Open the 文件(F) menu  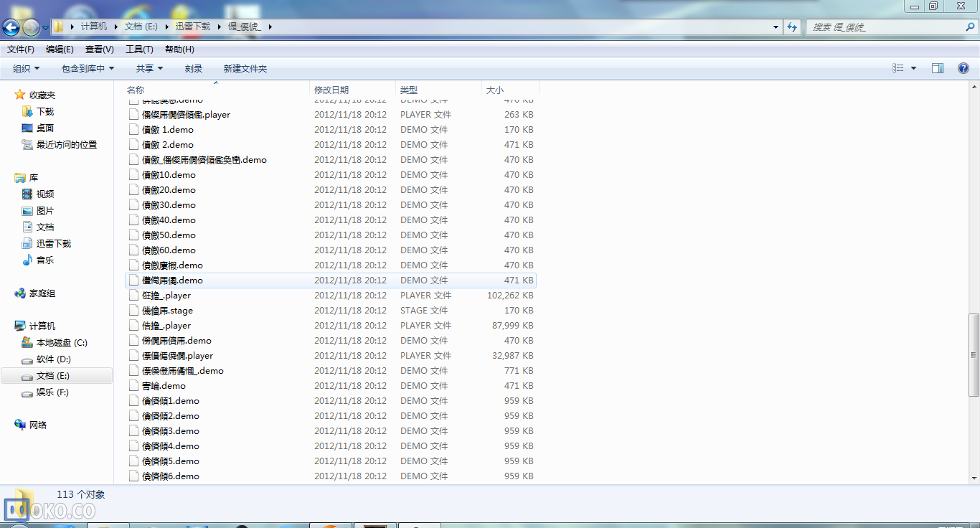point(21,49)
